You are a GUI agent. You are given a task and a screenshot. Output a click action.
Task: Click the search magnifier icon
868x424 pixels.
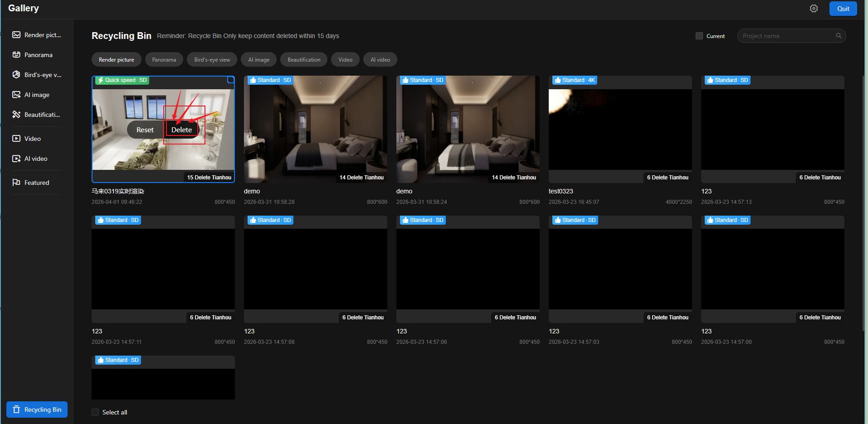click(x=839, y=36)
